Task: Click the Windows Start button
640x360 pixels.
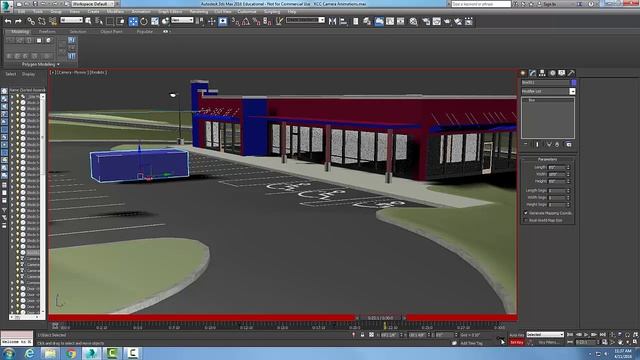Action: tap(9, 353)
